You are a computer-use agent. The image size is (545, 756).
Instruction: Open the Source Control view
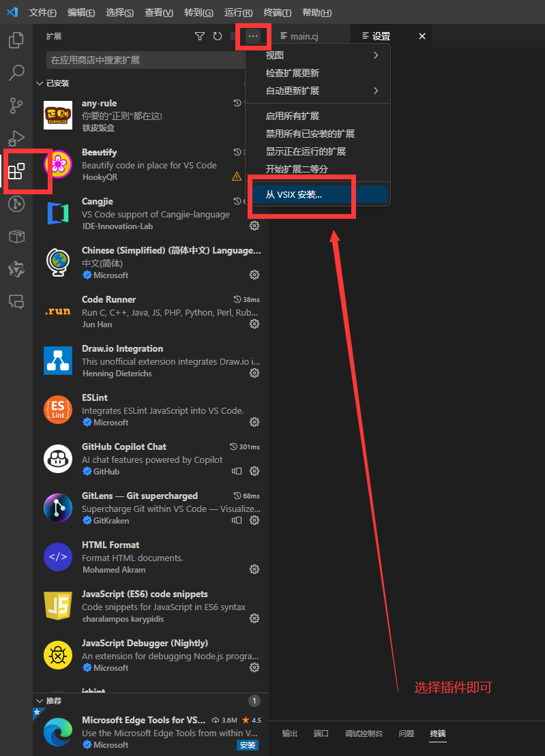[x=16, y=106]
